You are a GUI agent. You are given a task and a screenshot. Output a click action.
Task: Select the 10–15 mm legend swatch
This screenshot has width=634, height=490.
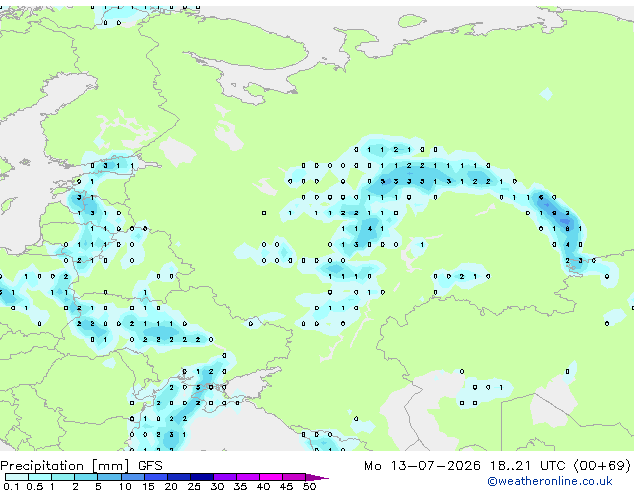[133, 477]
